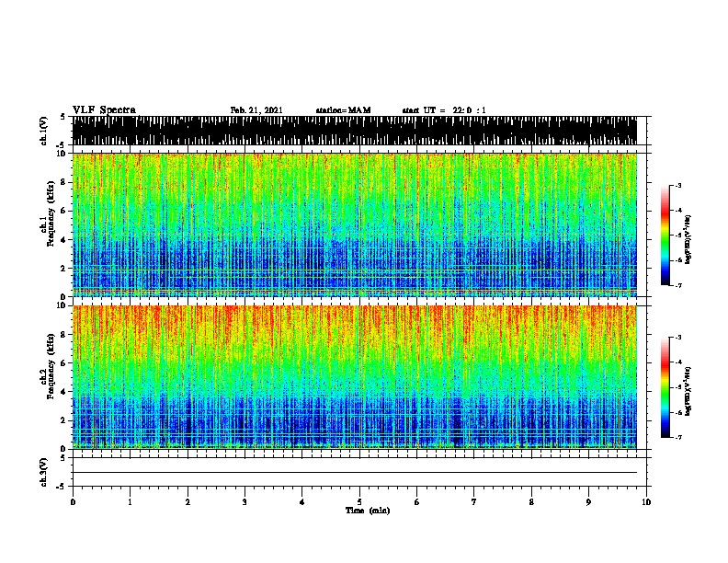Click tick label 4 on Time (min) axis
This screenshot has width=728, height=563.
[302, 502]
